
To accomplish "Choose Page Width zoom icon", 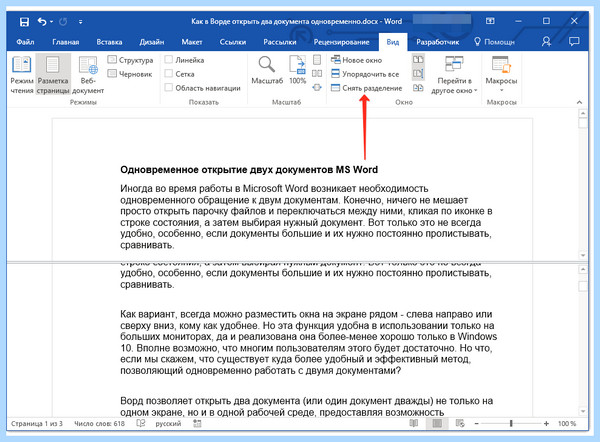I will (317, 88).
